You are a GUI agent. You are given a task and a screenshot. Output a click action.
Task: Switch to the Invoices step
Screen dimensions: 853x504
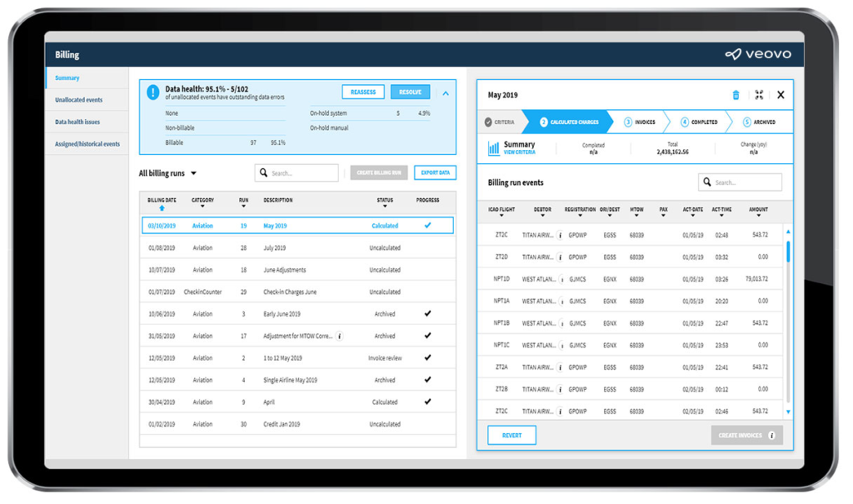[x=640, y=122]
